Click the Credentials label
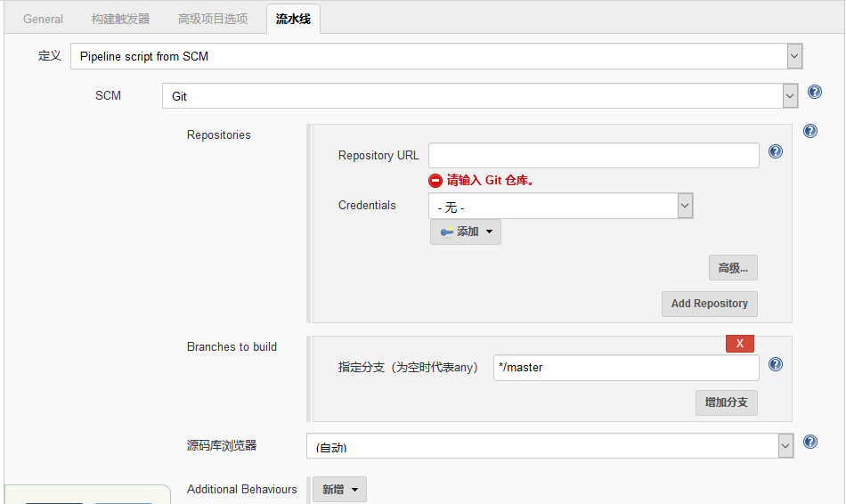This screenshot has width=846, height=504. [x=367, y=206]
